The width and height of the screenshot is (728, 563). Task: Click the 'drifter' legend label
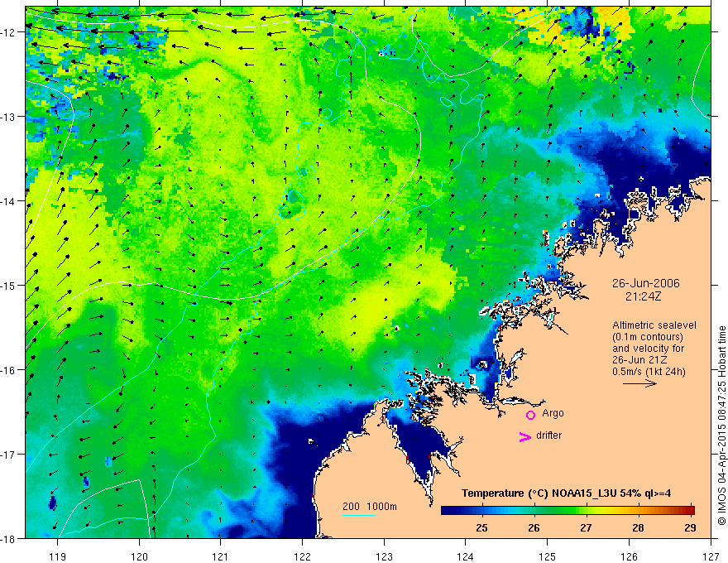tap(548, 435)
